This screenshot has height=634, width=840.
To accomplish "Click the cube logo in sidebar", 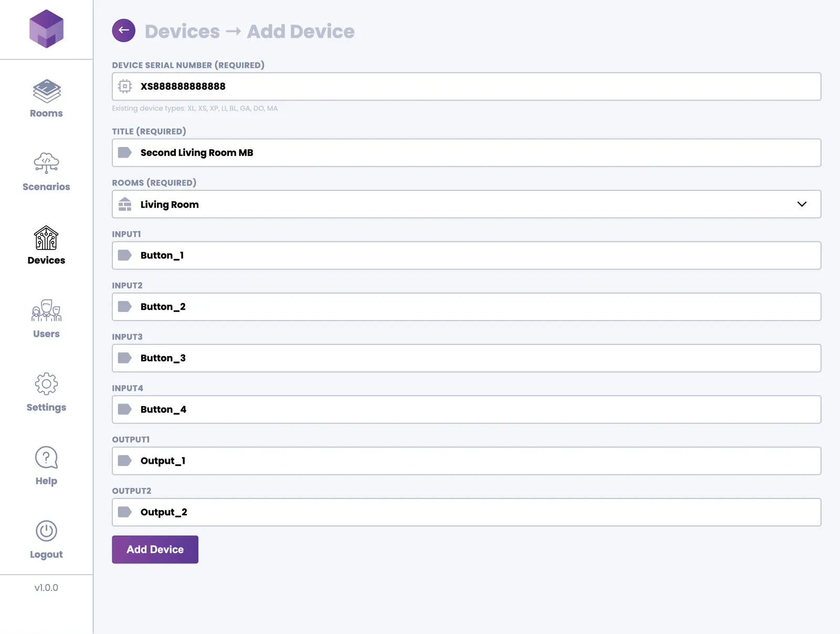I will 46,29.
